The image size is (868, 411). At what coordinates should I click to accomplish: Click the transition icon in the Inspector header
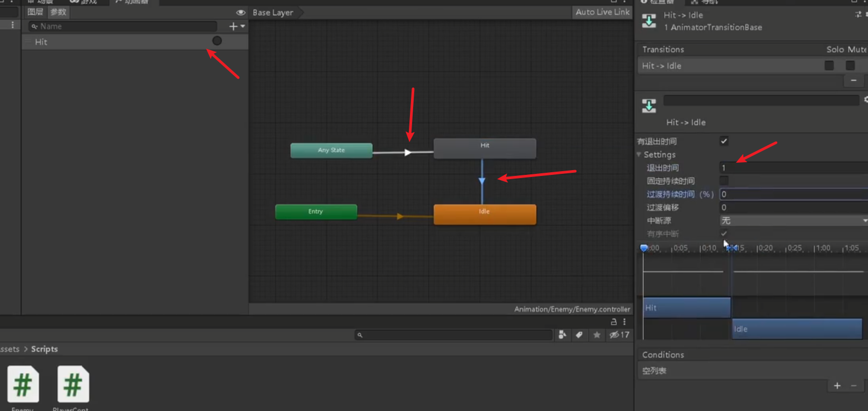[649, 21]
